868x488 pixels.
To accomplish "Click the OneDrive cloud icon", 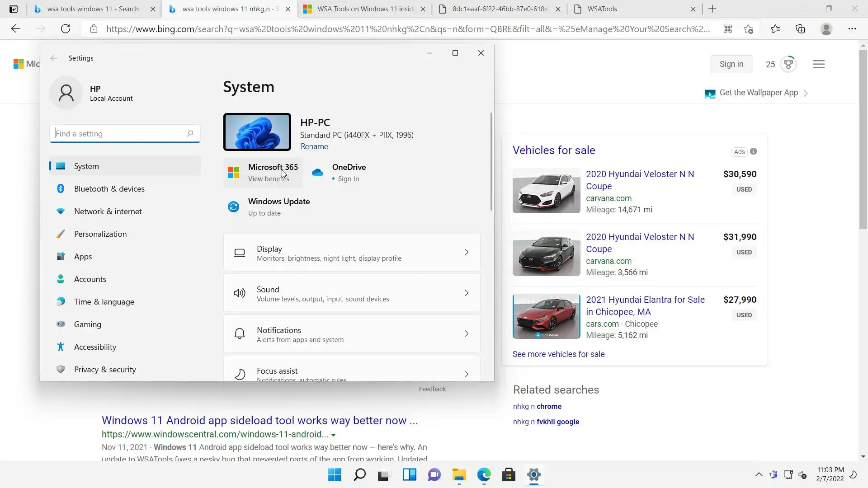I will pos(318,173).
